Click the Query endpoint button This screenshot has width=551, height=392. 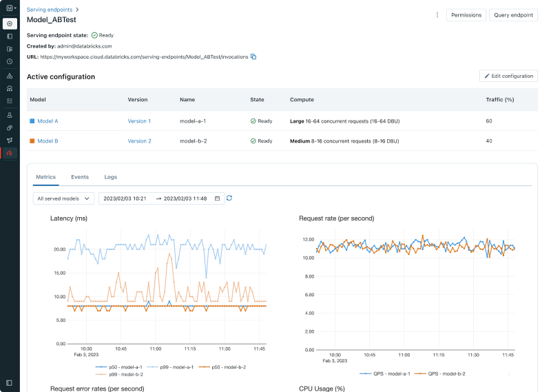coord(513,15)
